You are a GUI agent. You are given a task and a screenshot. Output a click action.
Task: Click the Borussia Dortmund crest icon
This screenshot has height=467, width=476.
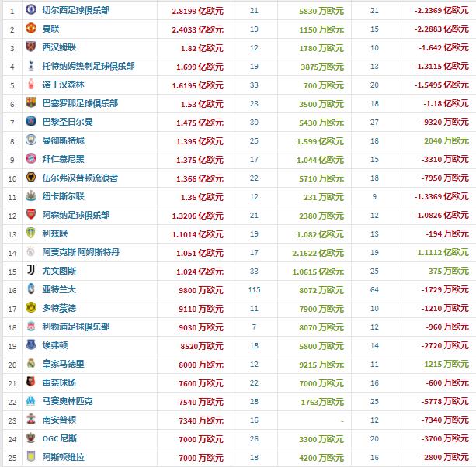click(31, 308)
